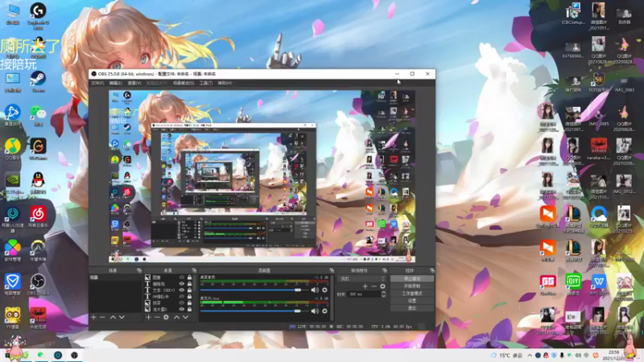Move scene down with the down arrow
644x362 pixels.
[122, 317]
